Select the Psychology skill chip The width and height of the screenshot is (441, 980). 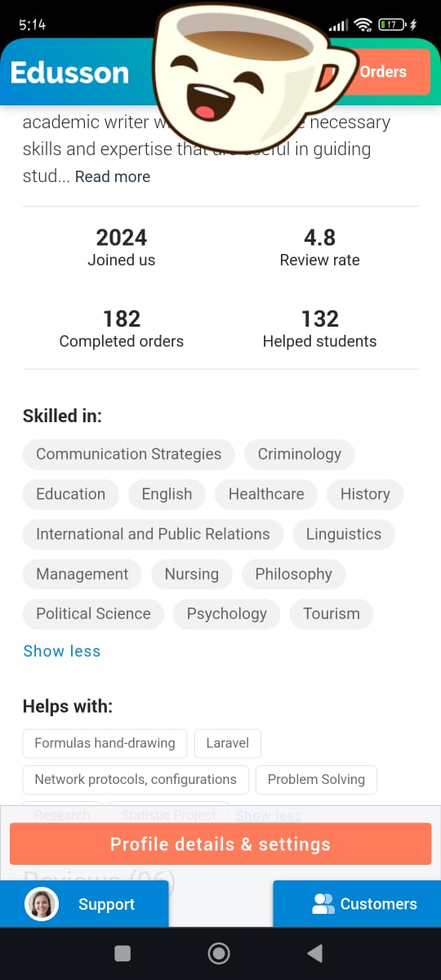(x=227, y=614)
